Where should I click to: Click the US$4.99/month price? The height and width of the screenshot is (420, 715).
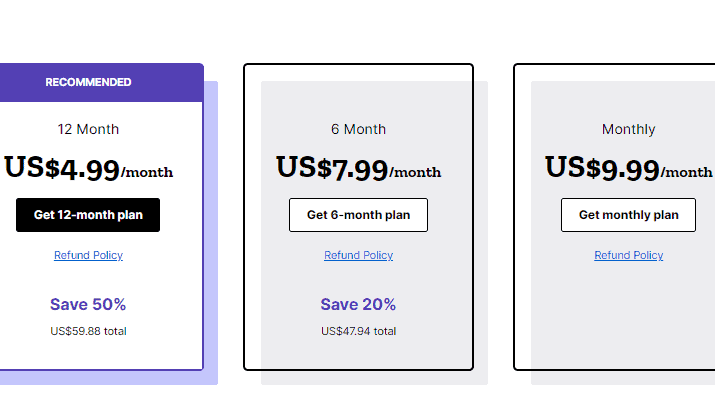coord(88,168)
